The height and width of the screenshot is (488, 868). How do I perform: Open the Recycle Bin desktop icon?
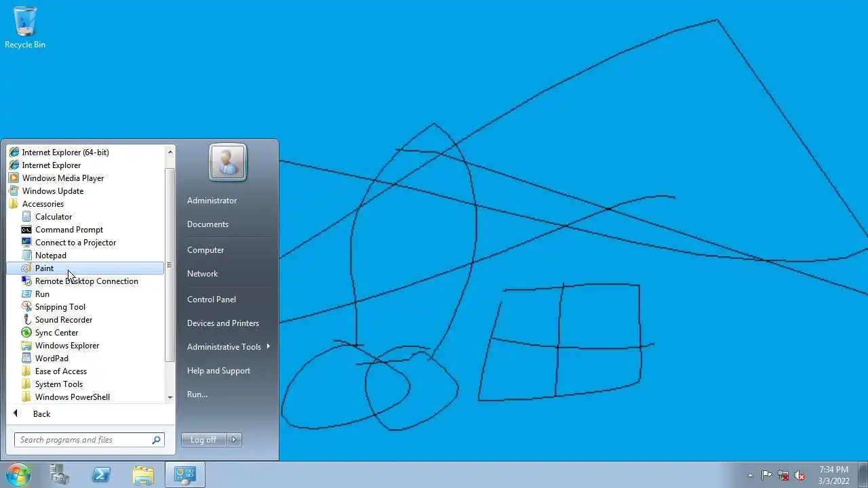25,28
